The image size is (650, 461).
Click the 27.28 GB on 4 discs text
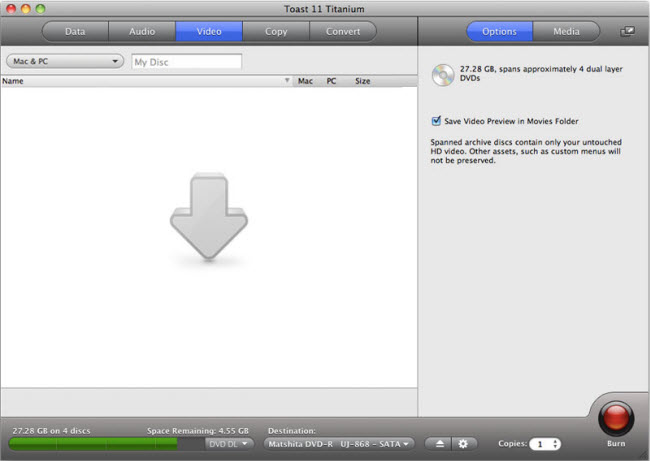(x=51, y=430)
